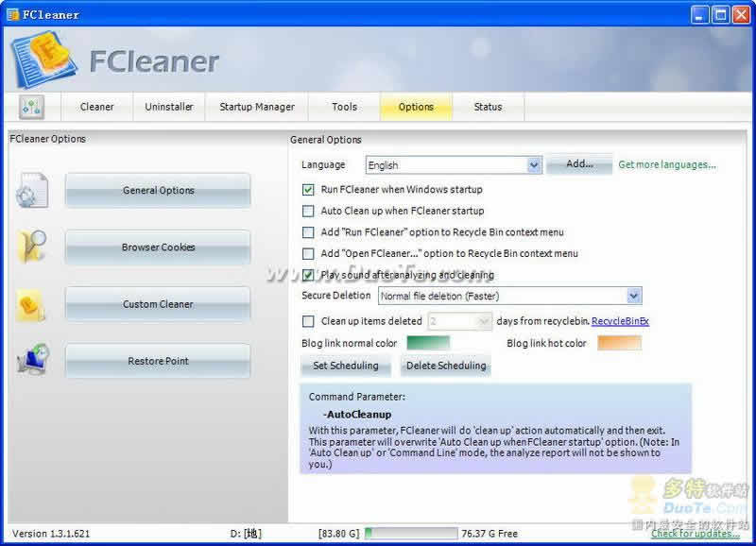Image resolution: width=756 pixels, height=546 pixels.
Task: Switch to the Cleaner tab
Action: pyautogui.click(x=97, y=107)
